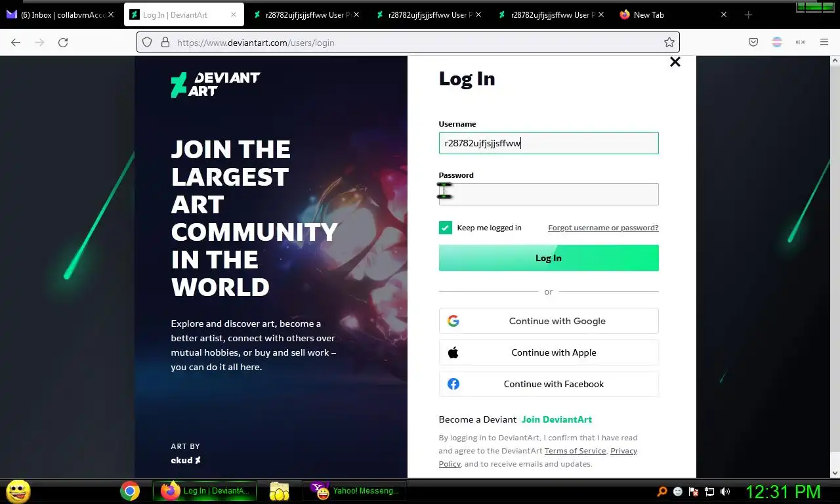Bookmark this page with star icon
Screen dimensions: 840x504
point(669,42)
